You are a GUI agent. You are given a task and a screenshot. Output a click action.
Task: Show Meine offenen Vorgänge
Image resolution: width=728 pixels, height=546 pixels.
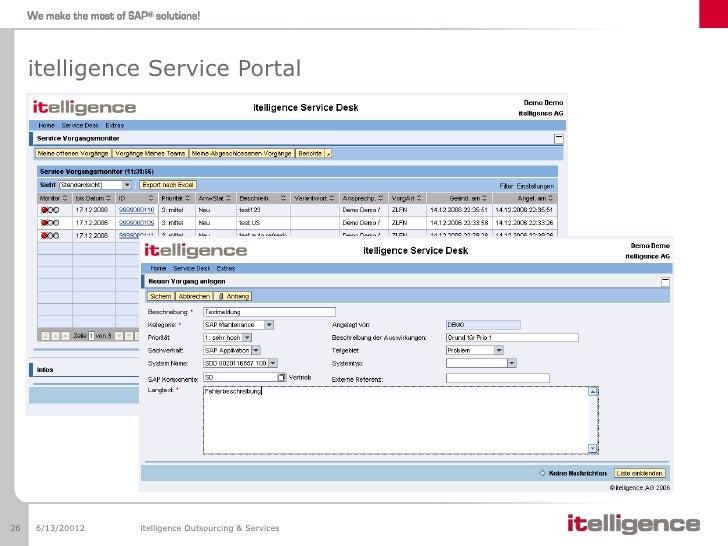[x=73, y=153]
